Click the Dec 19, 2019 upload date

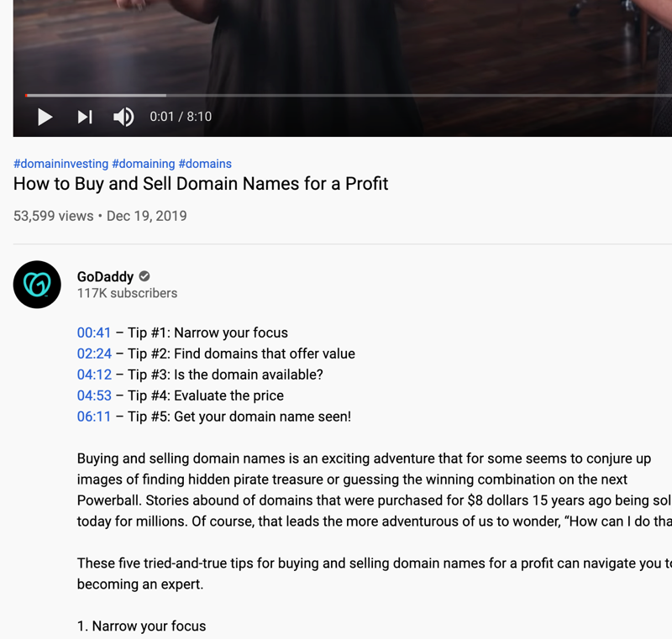tap(146, 216)
